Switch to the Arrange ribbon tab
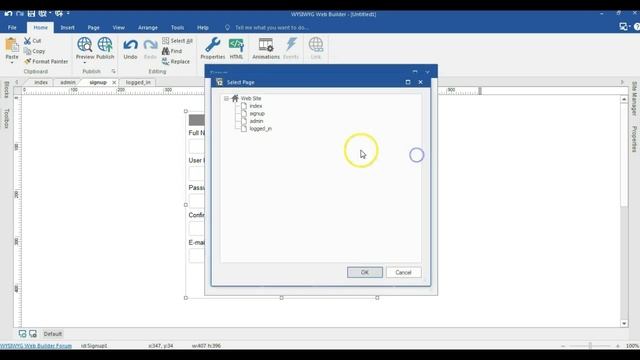 (148, 27)
